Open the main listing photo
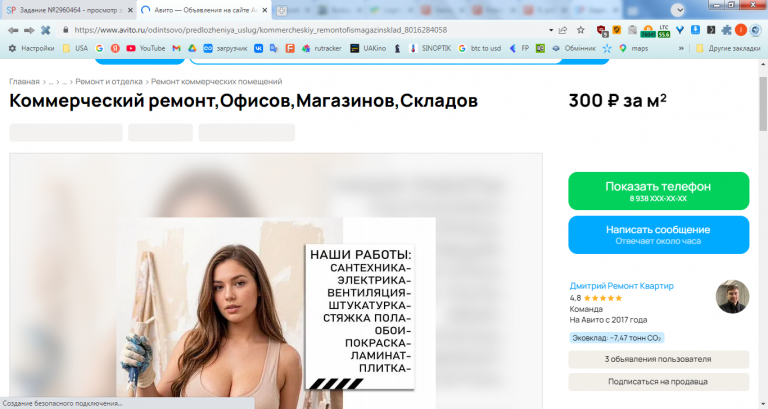Viewport: 768px width, 409px height. coord(276,281)
